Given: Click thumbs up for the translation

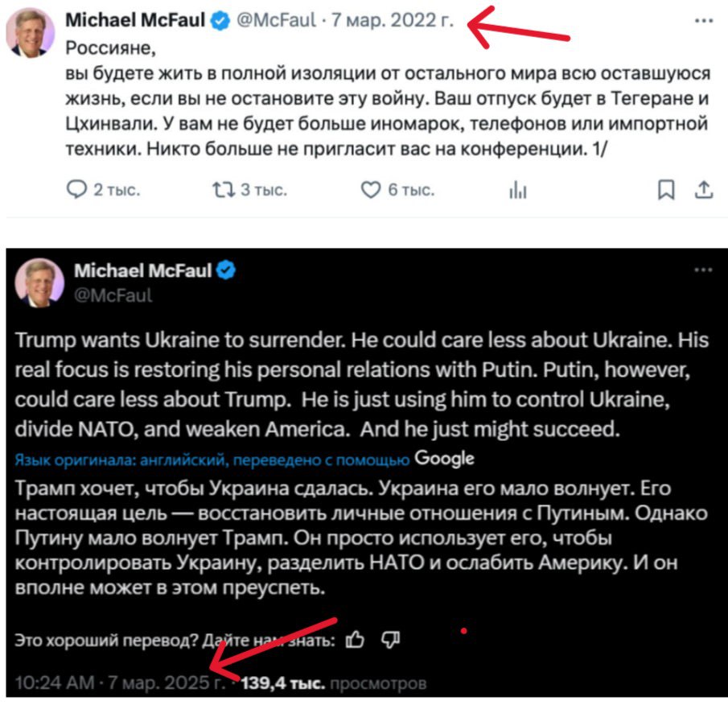Looking at the screenshot, I should click(x=354, y=640).
